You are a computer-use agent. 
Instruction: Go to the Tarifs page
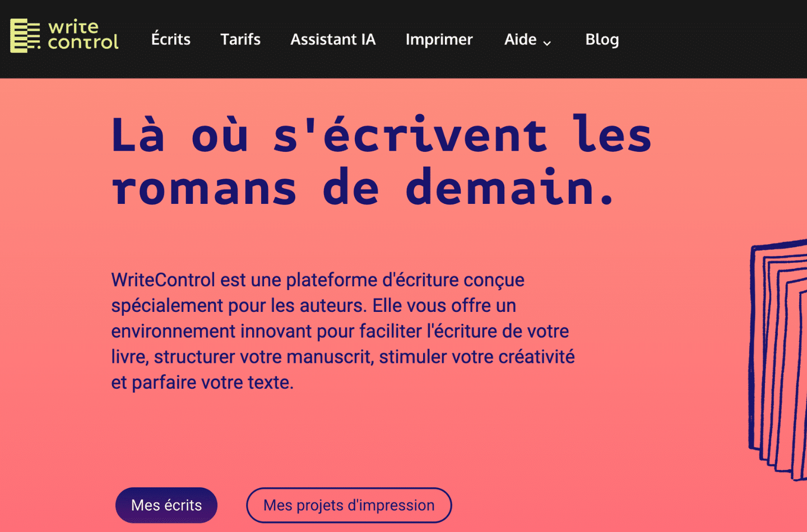click(x=240, y=39)
